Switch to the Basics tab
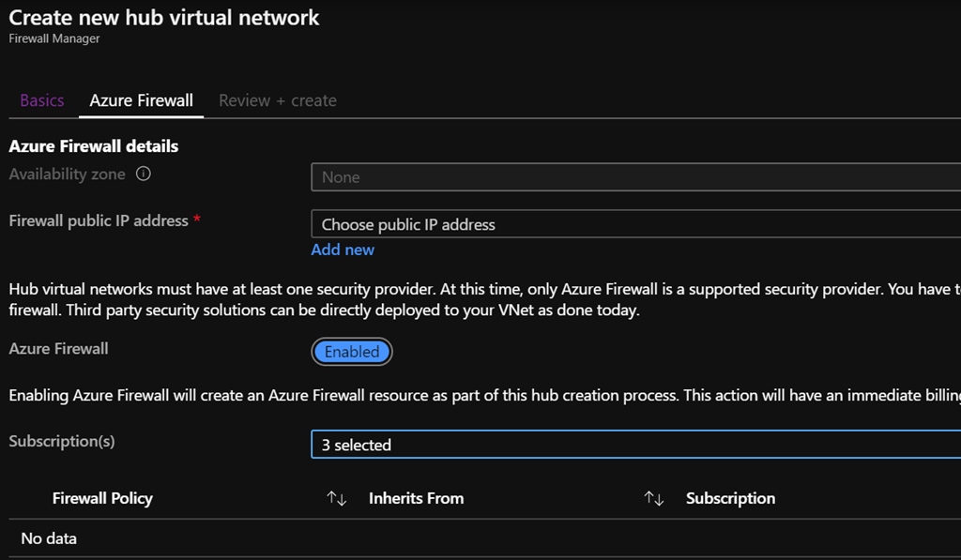 (x=42, y=100)
